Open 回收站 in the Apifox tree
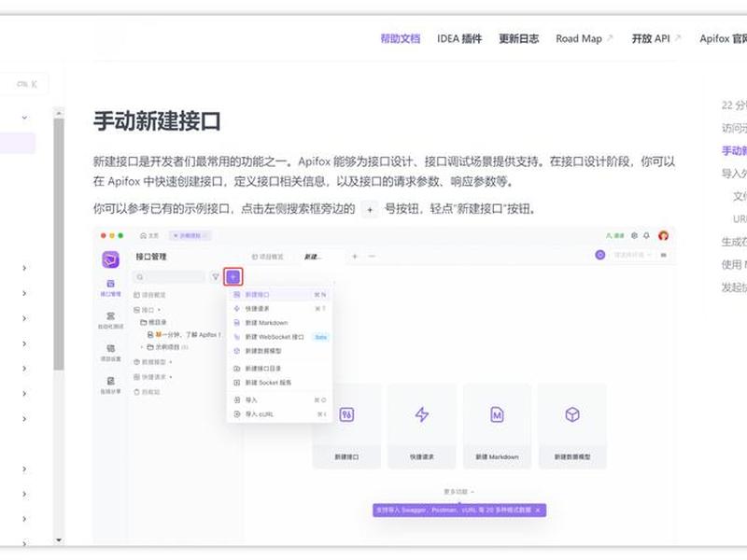Viewport: 747px width, 560px height. (148, 392)
